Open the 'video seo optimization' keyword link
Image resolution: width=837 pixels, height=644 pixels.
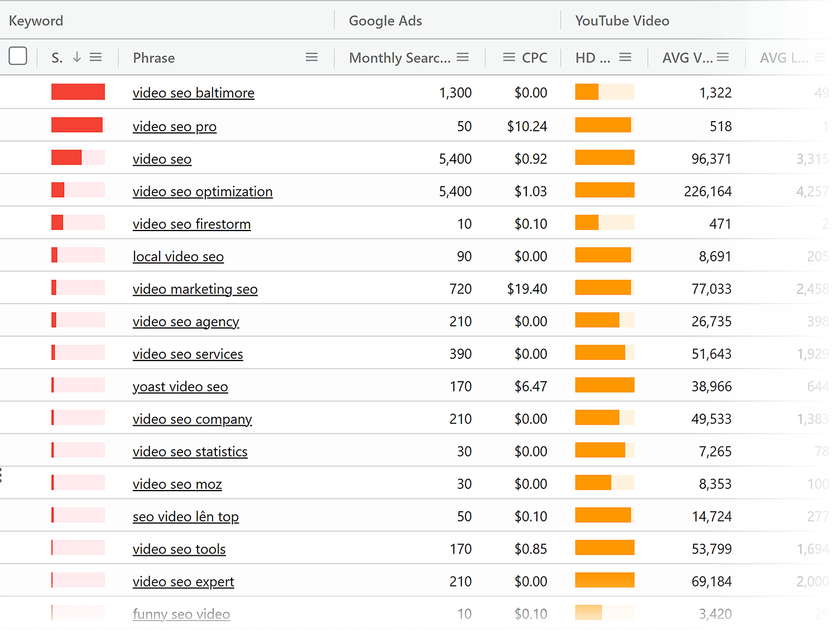coord(203,191)
